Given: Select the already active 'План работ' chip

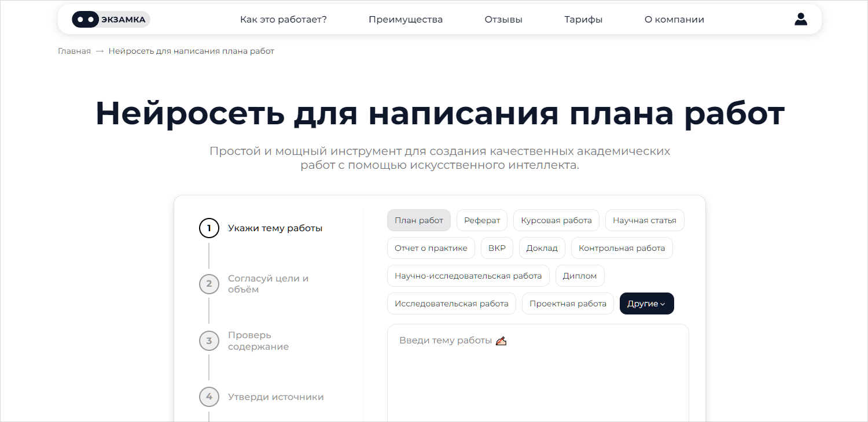Looking at the screenshot, I should pos(418,220).
